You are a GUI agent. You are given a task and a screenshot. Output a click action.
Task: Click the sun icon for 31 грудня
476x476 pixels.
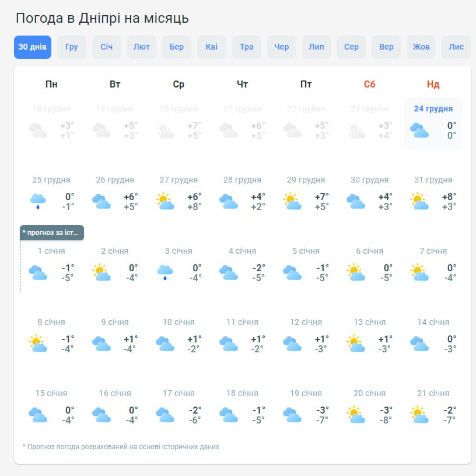click(x=419, y=201)
